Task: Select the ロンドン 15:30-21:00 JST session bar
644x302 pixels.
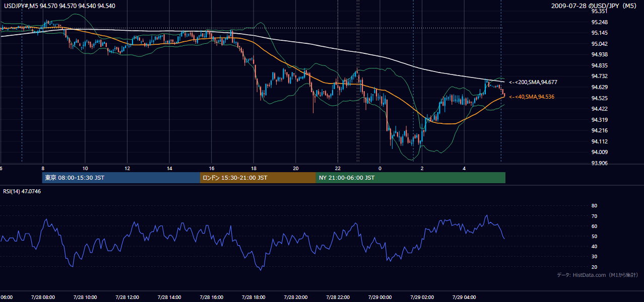Action: tap(258, 178)
